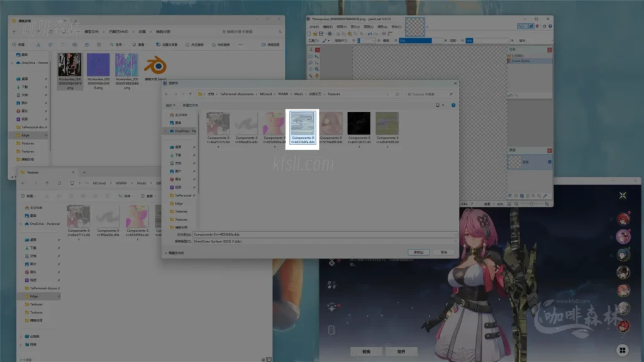Toggle visibility of the 背景 layer in paint.net
This screenshot has height=362, width=644.
point(550,162)
